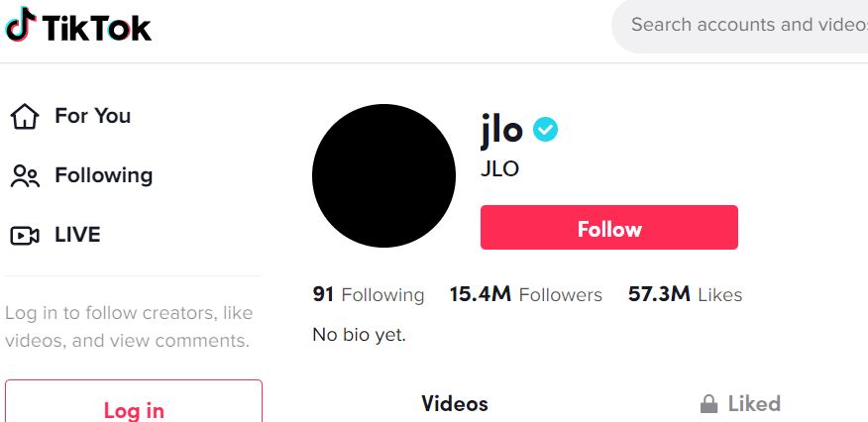Screen dimensions: 868x422
Task: Open the Following sidebar label
Action: (103, 175)
